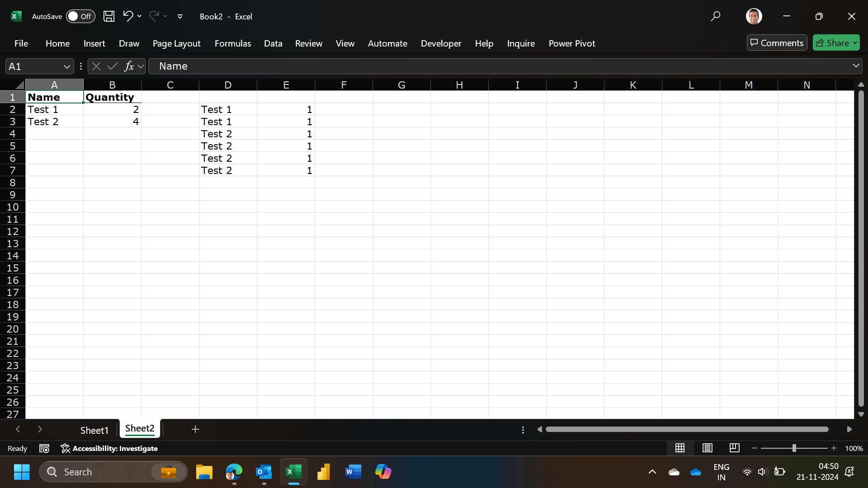868x488 pixels.
Task: Open Customize Quick Access Toolbar dropdown
Action: pos(180,16)
